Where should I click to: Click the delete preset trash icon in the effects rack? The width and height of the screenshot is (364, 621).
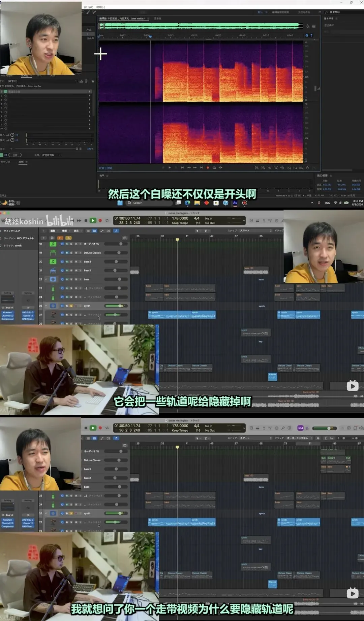pyautogui.click(x=86, y=81)
